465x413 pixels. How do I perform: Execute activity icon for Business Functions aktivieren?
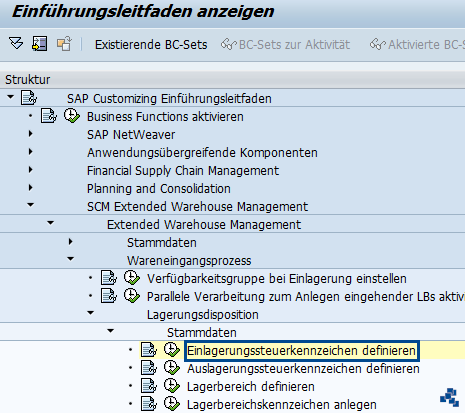click(72, 116)
